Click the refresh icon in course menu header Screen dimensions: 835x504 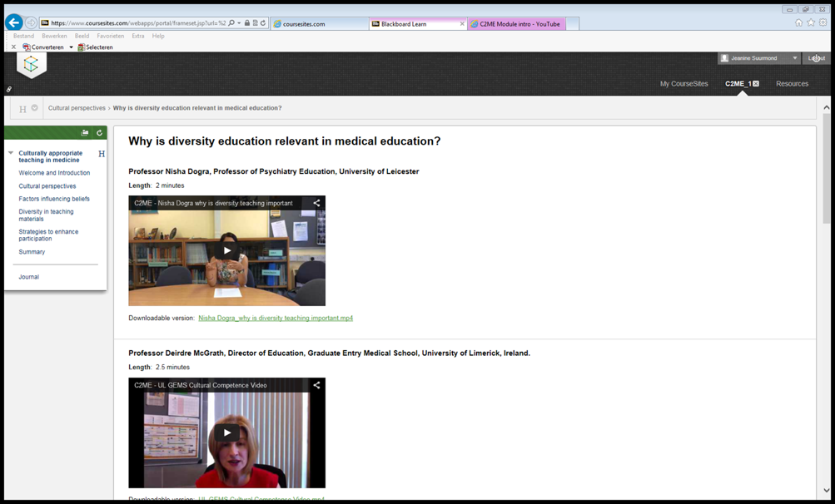point(99,133)
